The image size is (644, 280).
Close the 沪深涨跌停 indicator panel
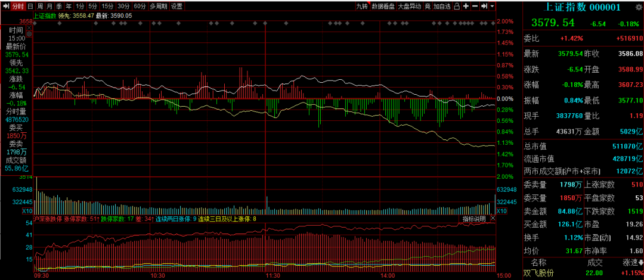(x=493, y=219)
